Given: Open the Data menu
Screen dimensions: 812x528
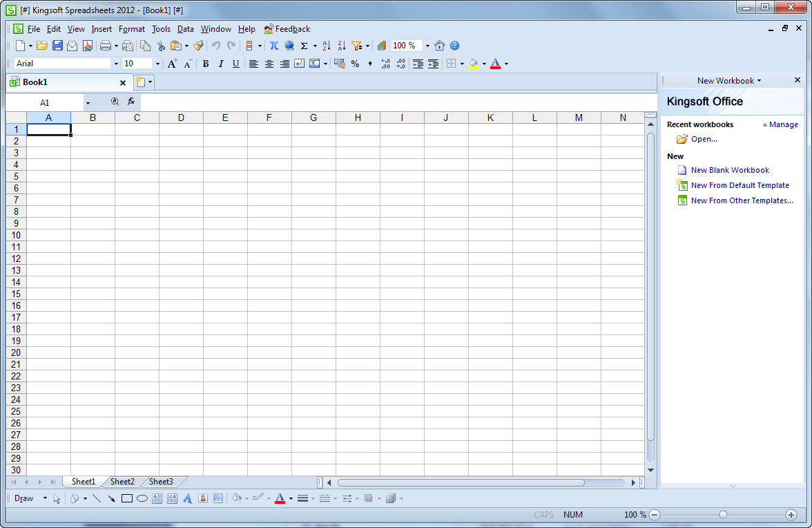Looking at the screenshot, I should pyautogui.click(x=185, y=29).
